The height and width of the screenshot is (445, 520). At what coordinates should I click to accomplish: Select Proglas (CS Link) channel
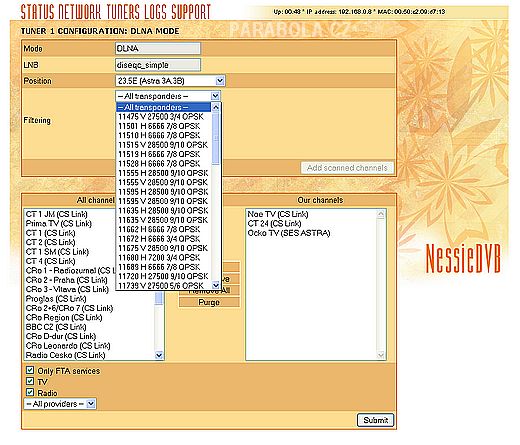56,298
